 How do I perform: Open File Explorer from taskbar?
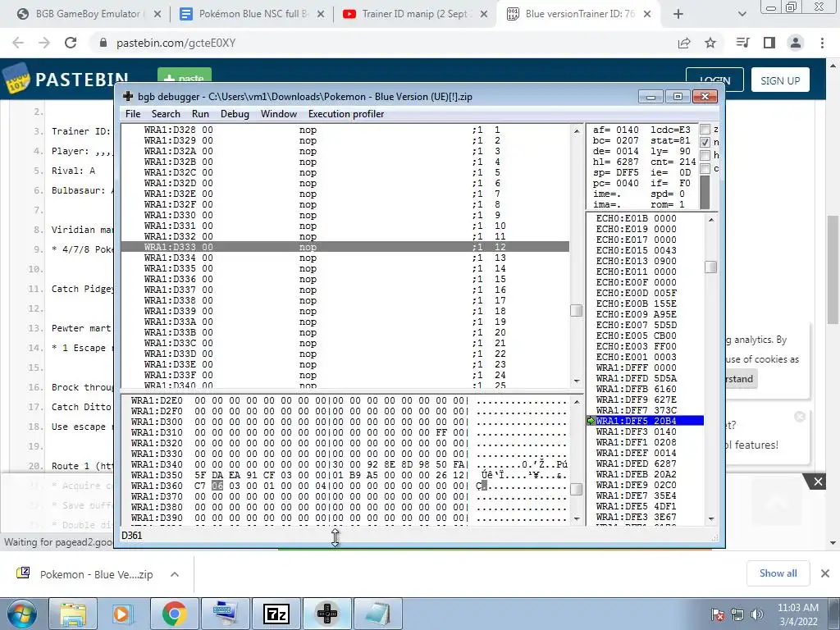point(73,614)
